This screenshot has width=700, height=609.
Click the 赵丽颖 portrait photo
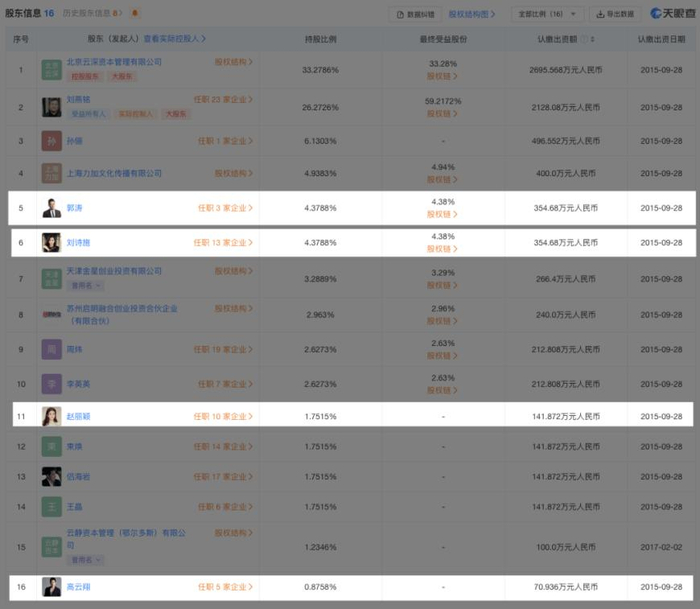(51, 417)
